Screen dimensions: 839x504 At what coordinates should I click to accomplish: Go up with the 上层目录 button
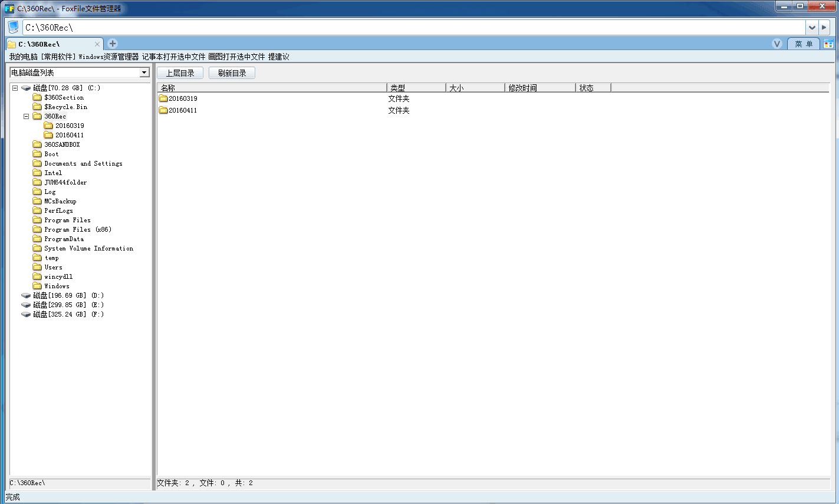coord(180,73)
